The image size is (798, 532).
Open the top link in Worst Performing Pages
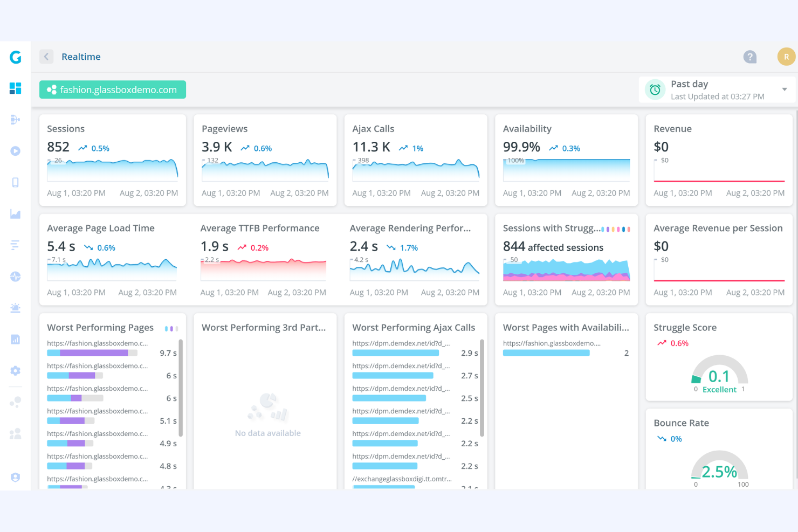pos(97,343)
